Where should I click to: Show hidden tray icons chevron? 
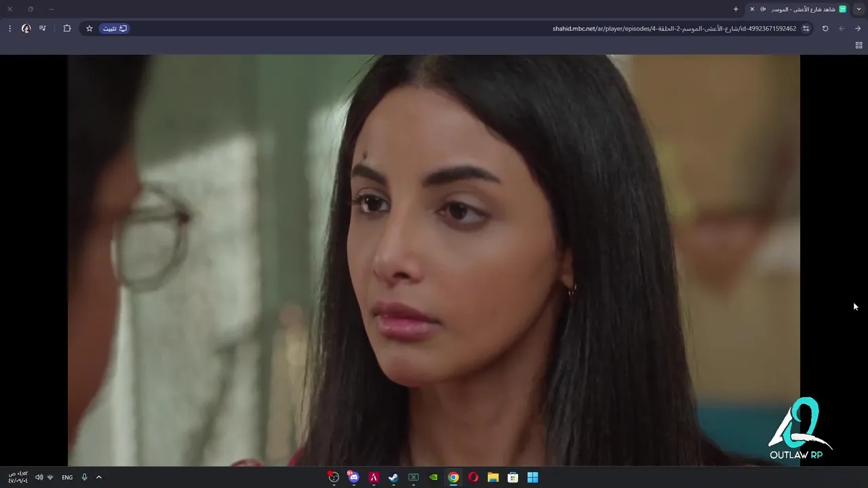99,477
